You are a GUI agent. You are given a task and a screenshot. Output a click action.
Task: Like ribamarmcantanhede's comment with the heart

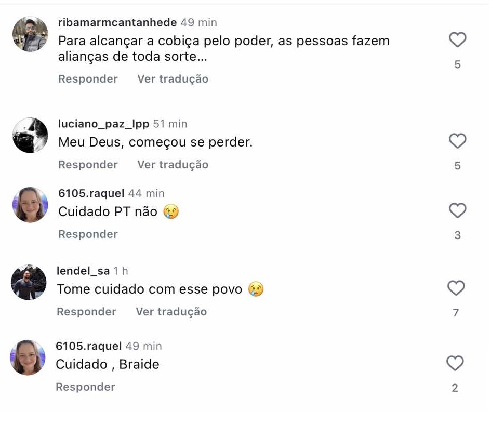coord(457,39)
